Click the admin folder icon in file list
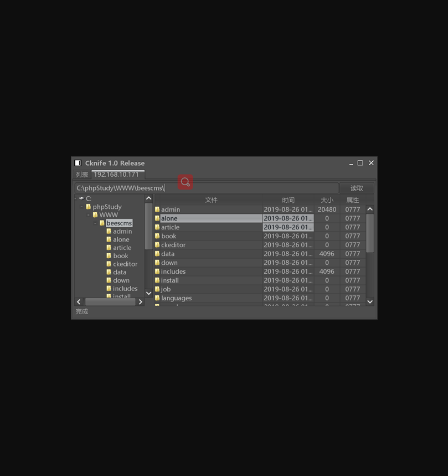This screenshot has width=448, height=476. click(x=157, y=209)
